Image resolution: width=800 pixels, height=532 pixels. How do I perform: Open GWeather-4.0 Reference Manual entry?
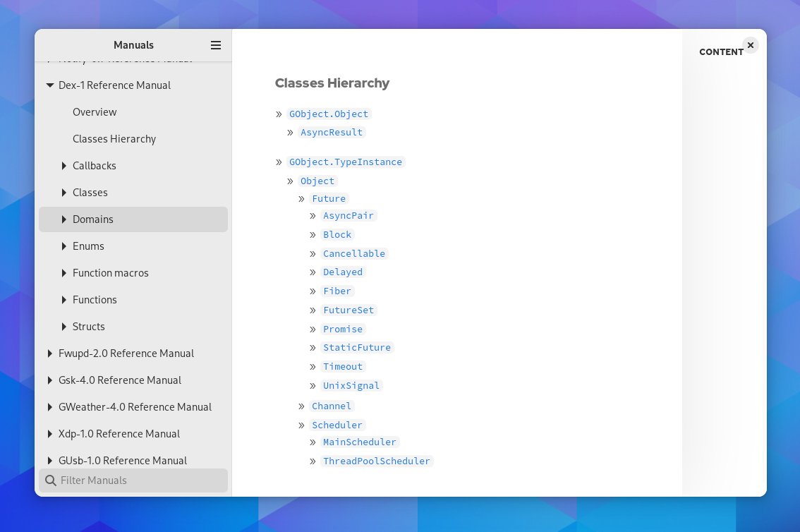pos(135,406)
